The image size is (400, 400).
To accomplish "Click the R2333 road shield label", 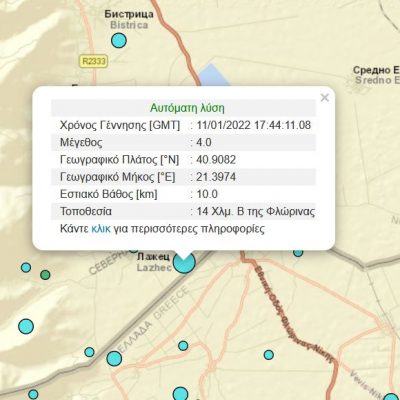I will click(x=94, y=61).
